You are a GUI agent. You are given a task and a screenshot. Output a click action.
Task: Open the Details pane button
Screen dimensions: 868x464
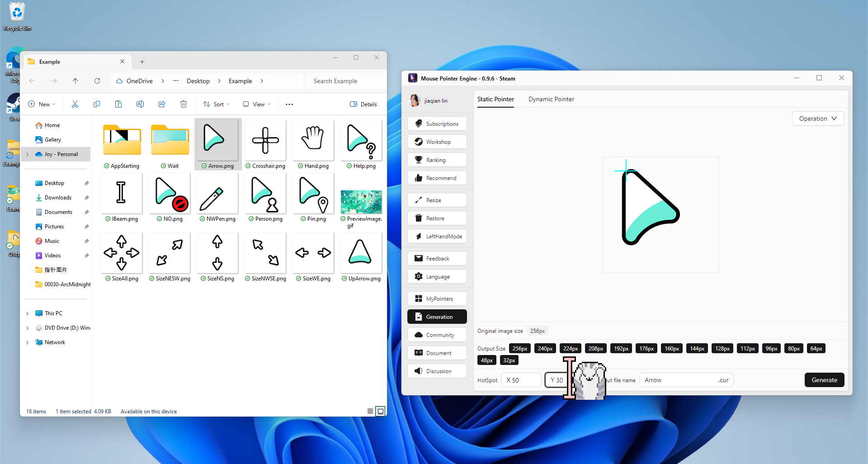coord(363,104)
